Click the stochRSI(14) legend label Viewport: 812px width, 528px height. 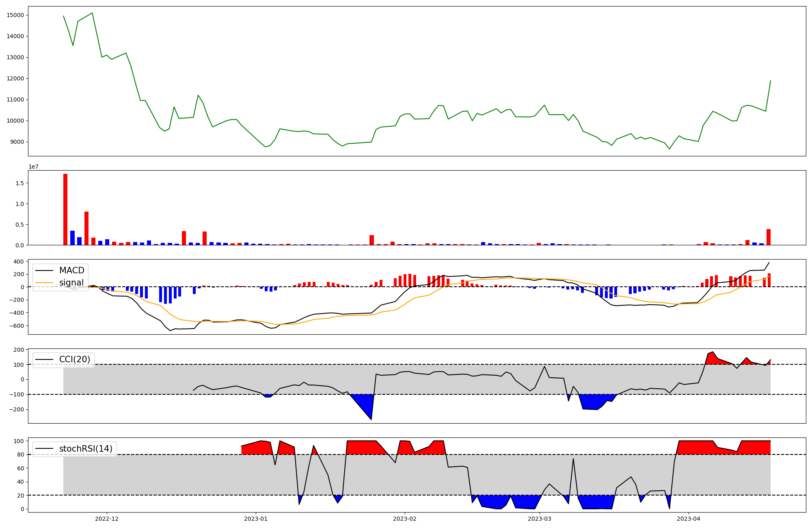click(85, 449)
